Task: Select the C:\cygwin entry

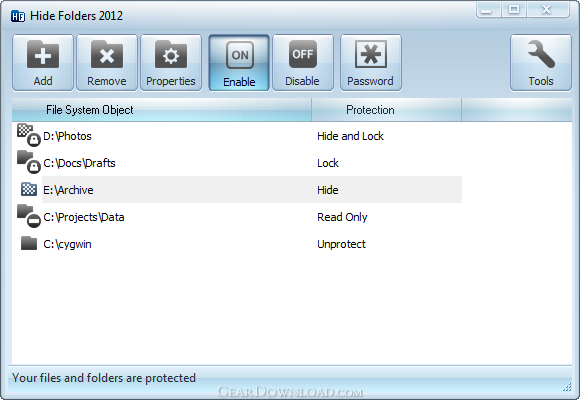Action: click(67, 244)
